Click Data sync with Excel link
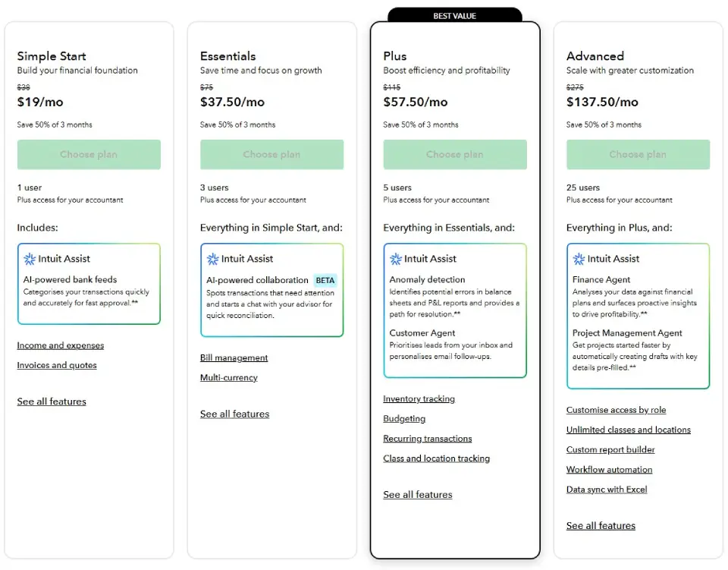 point(607,490)
